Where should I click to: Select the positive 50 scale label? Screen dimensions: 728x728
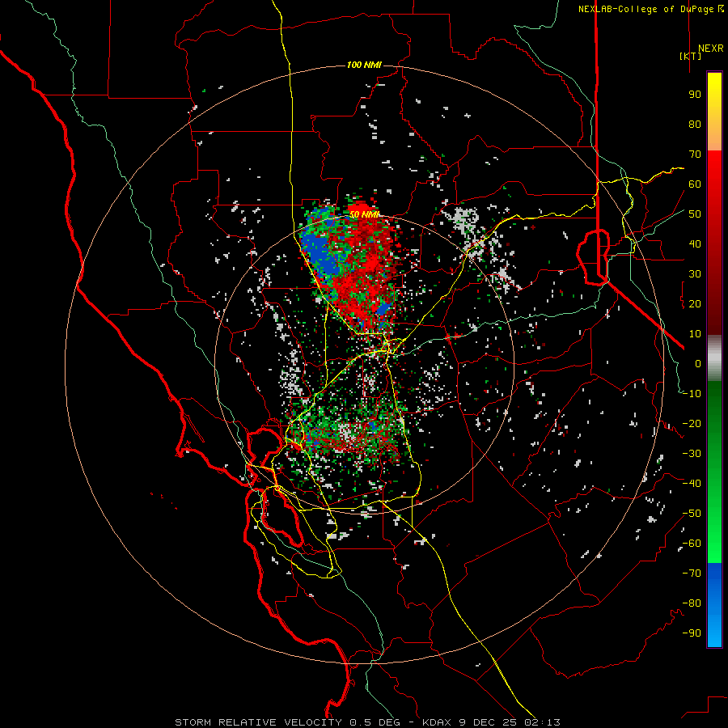[695, 214]
